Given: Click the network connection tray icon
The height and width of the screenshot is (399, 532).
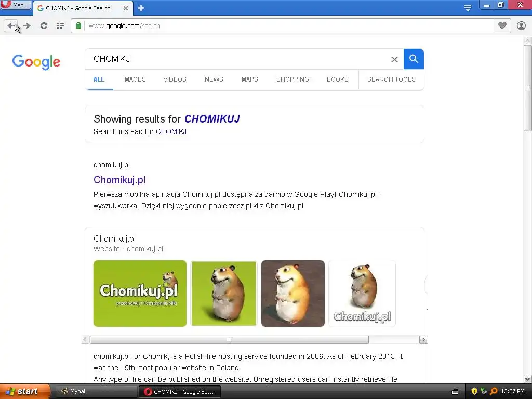Looking at the screenshot, I should tap(484, 391).
